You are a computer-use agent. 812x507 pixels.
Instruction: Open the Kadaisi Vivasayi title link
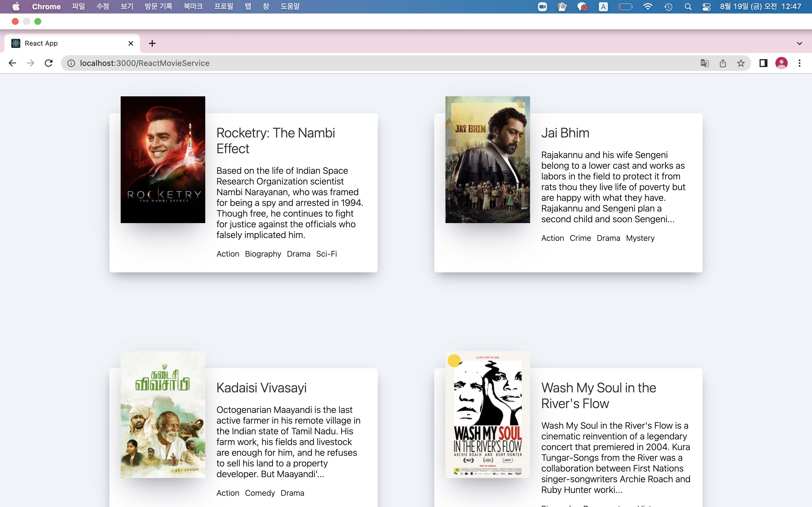[x=261, y=388]
